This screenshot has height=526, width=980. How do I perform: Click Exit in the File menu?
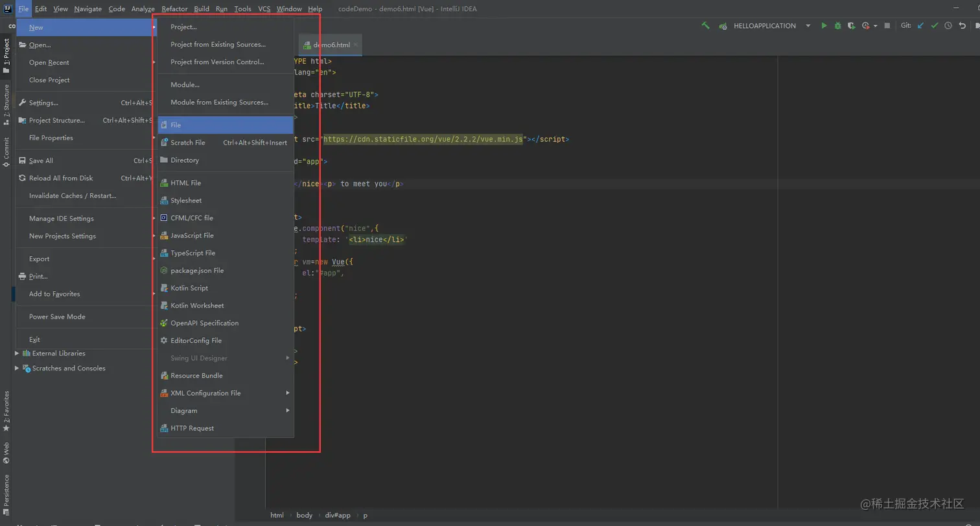coord(87,340)
